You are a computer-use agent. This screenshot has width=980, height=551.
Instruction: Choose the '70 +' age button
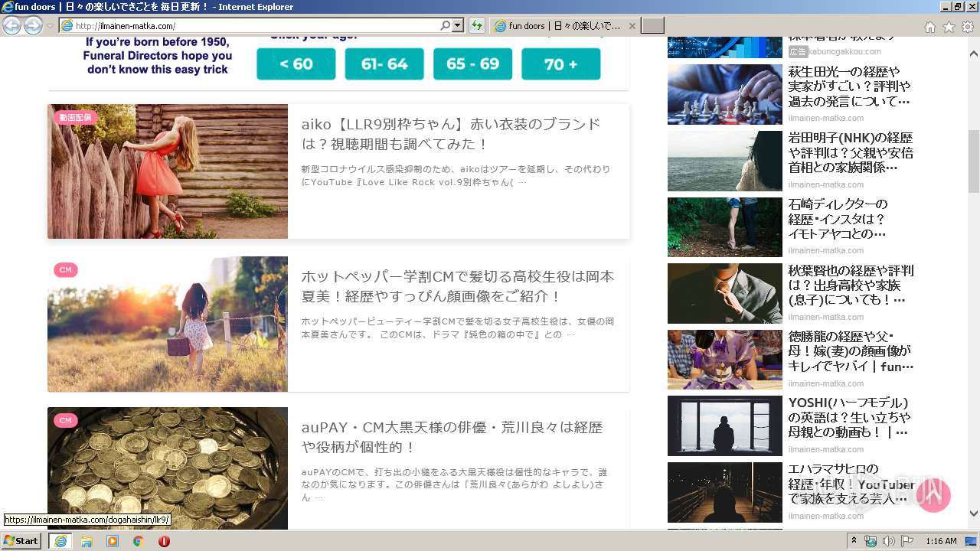coord(561,64)
